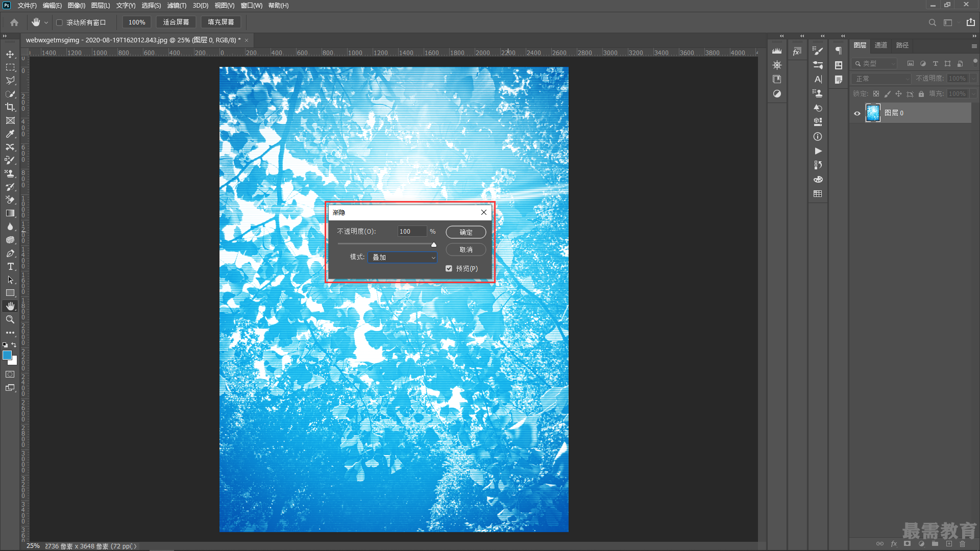This screenshot has height=551, width=980.
Task: Open the Window menu
Action: tap(251, 6)
